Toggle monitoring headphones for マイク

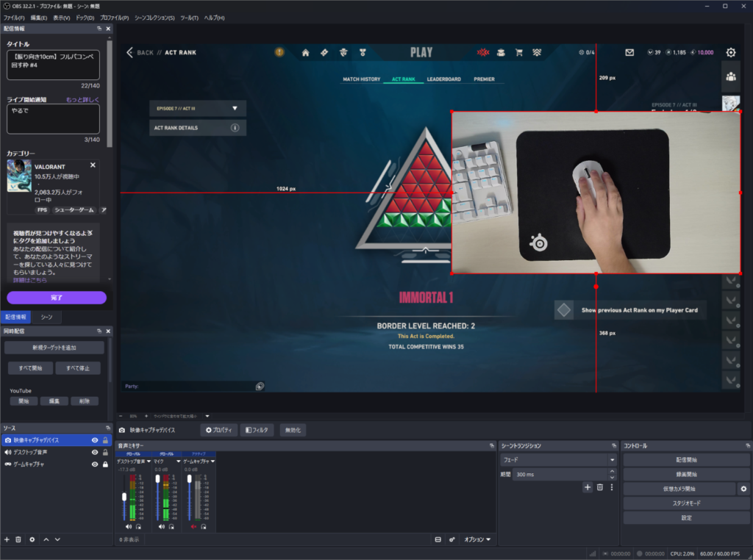click(171, 526)
